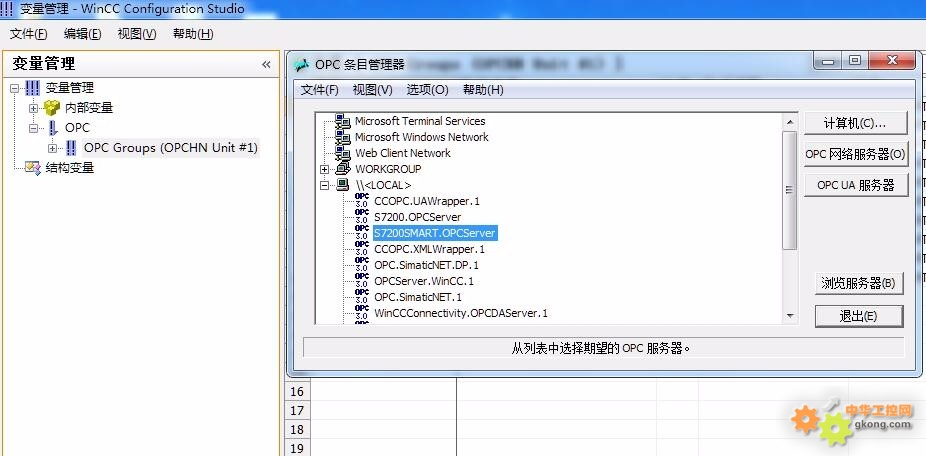Collapse the OPC tree node
The width and height of the screenshot is (926, 456).
point(33,128)
